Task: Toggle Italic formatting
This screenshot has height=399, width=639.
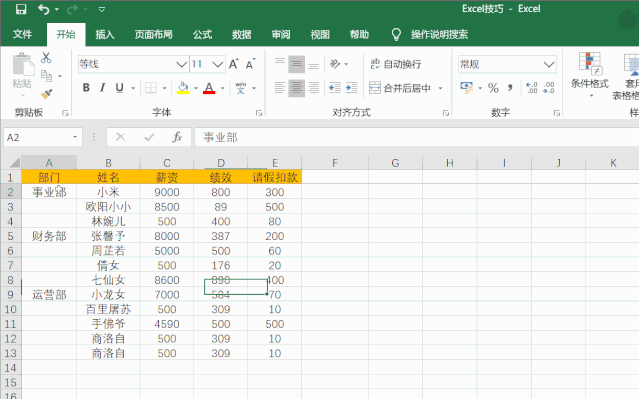Action: [x=102, y=88]
